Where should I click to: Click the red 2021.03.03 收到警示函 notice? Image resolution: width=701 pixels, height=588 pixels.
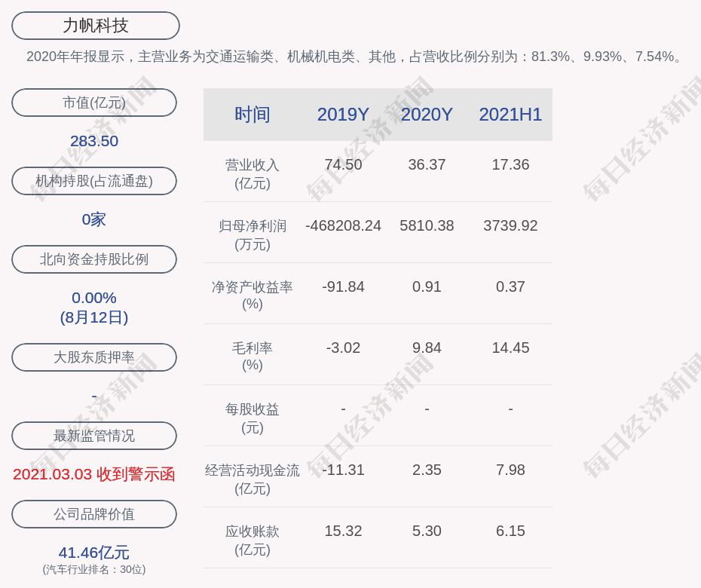pos(94,474)
